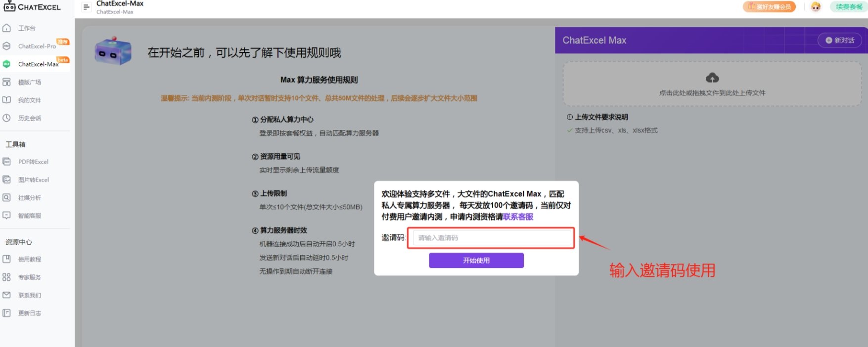This screenshot has height=347, width=868.
Task: Select the 图片转Excel tool icon
Action: point(7,179)
